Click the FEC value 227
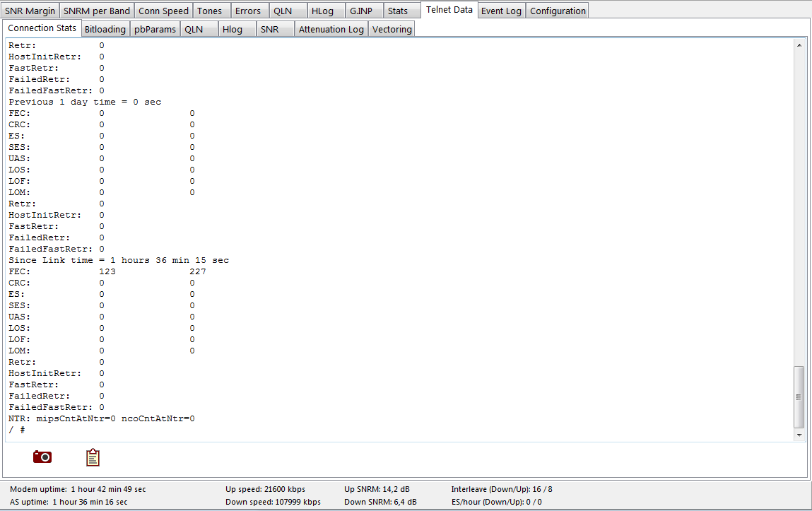Viewport: 812px width, 511px height. [198, 272]
